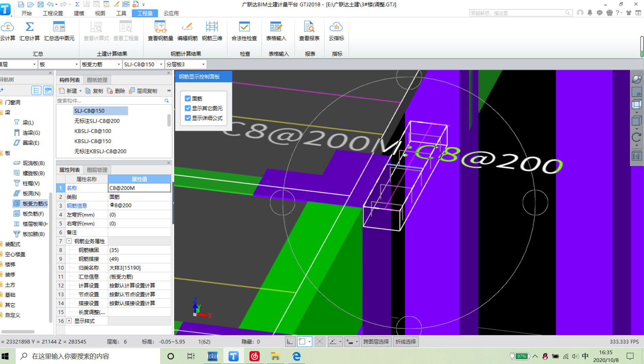Toggle orthogonal mode in status bar
Screen dimensions: 644x364
tap(290, 342)
